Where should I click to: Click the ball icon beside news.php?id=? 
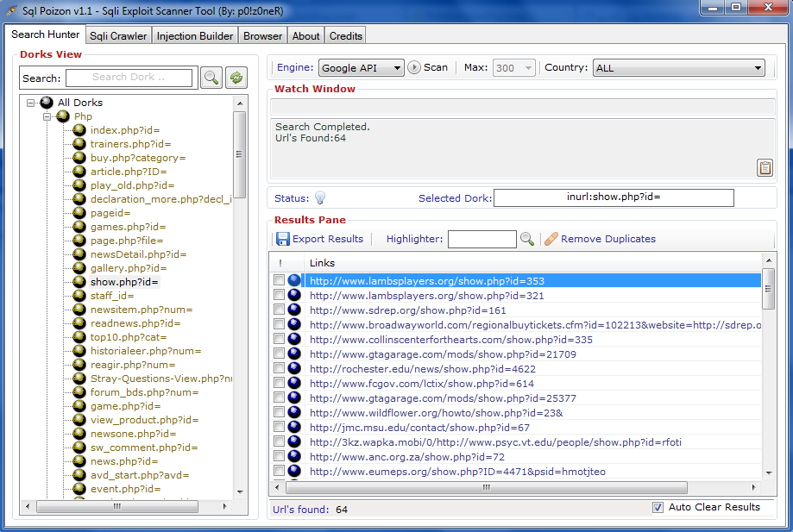79,460
